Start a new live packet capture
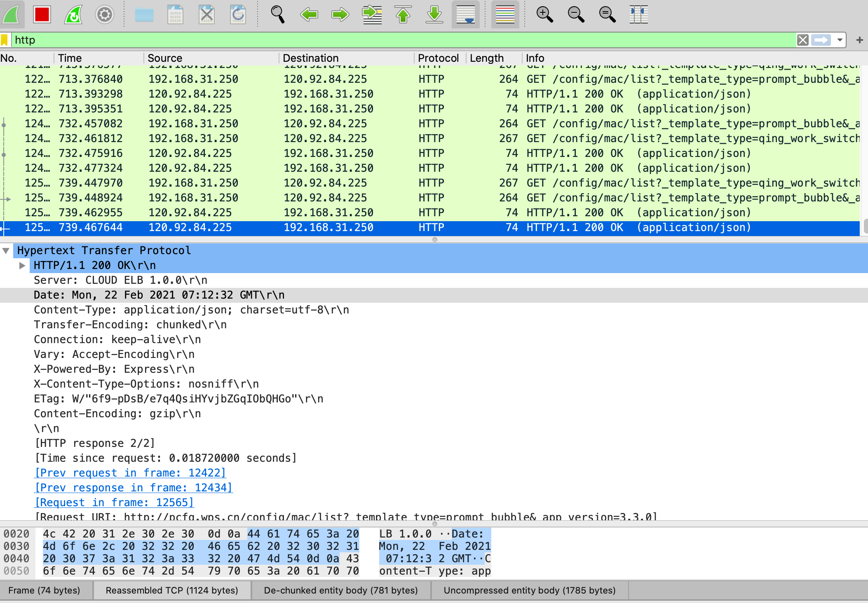 12,15
